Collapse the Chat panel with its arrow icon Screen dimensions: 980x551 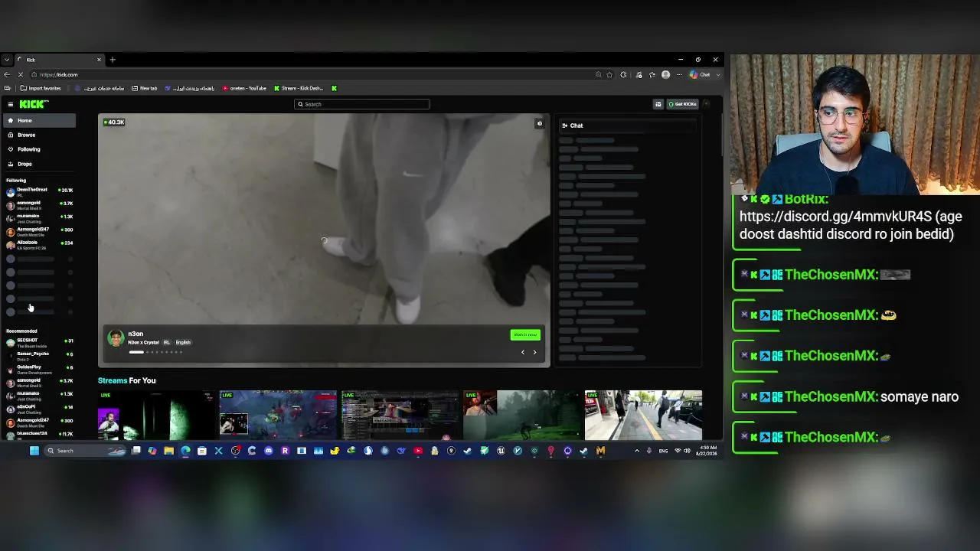pos(565,126)
